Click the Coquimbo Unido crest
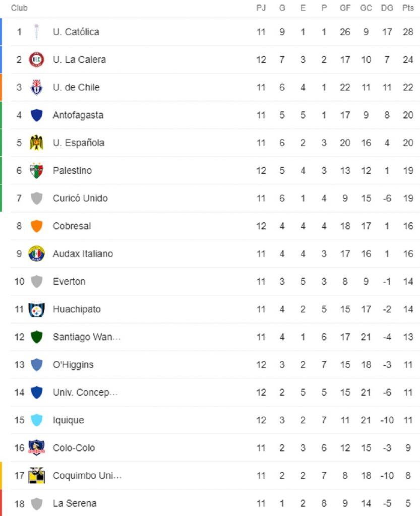 tap(36, 476)
